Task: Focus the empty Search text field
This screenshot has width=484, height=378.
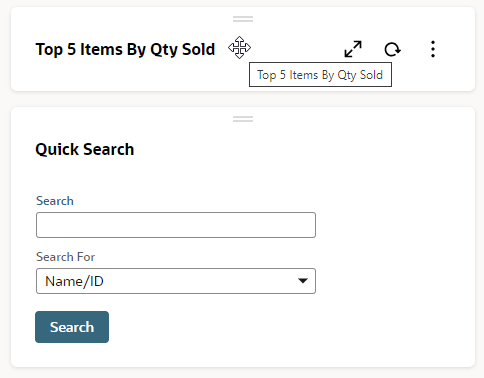Action: point(176,225)
